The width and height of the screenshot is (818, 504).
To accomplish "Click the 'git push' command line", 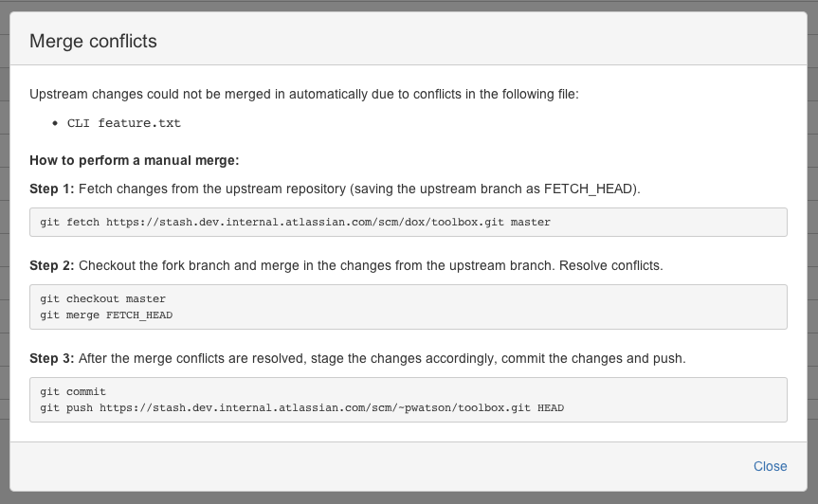I will [301, 407].
